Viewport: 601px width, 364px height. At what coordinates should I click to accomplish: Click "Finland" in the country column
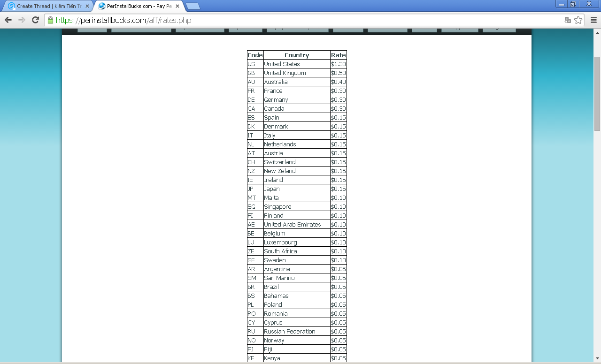pyautogui.click(x=297, y=215)
